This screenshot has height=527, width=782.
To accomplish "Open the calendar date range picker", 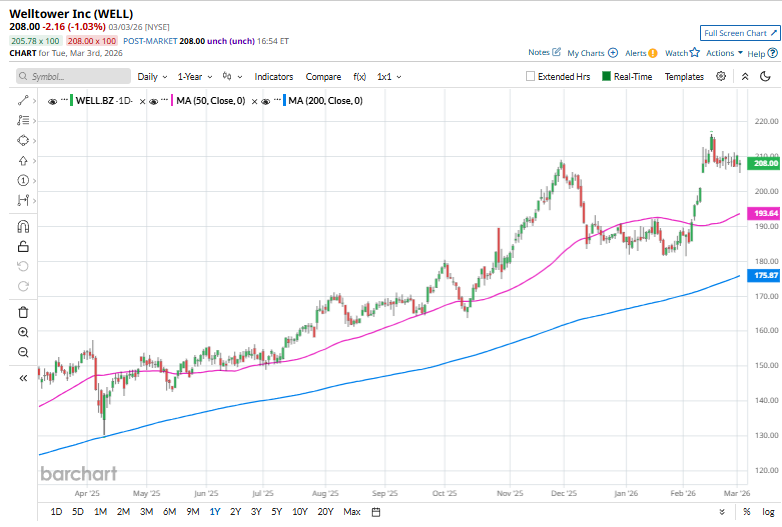I will point(376,512).
